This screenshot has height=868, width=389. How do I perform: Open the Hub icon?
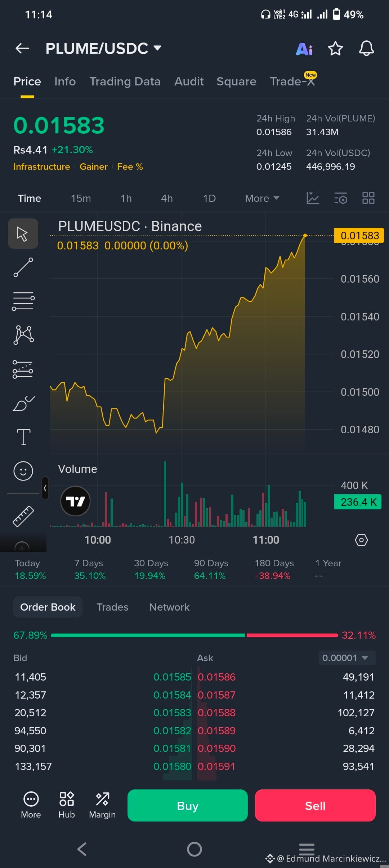point(67,805)
